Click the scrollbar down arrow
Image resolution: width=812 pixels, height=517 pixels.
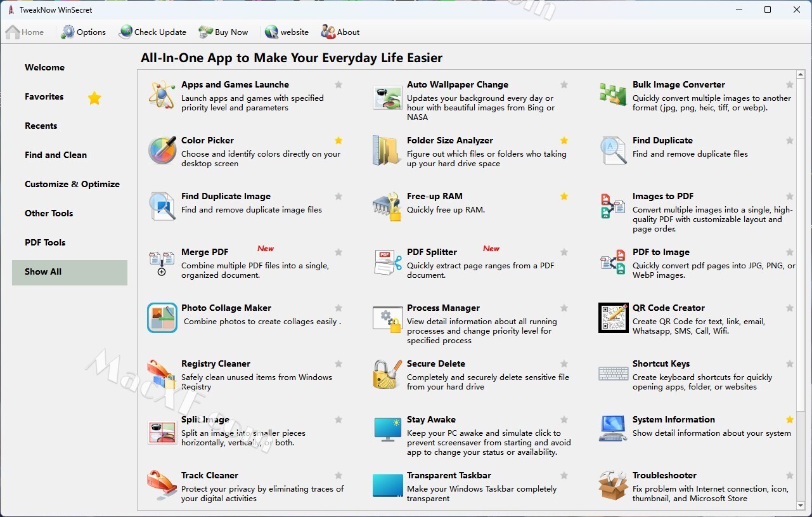pos(801,506)
